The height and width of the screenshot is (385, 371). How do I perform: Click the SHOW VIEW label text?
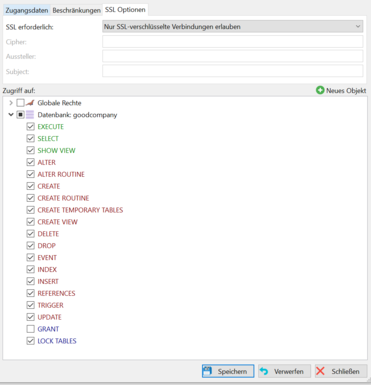click(56, 150)
